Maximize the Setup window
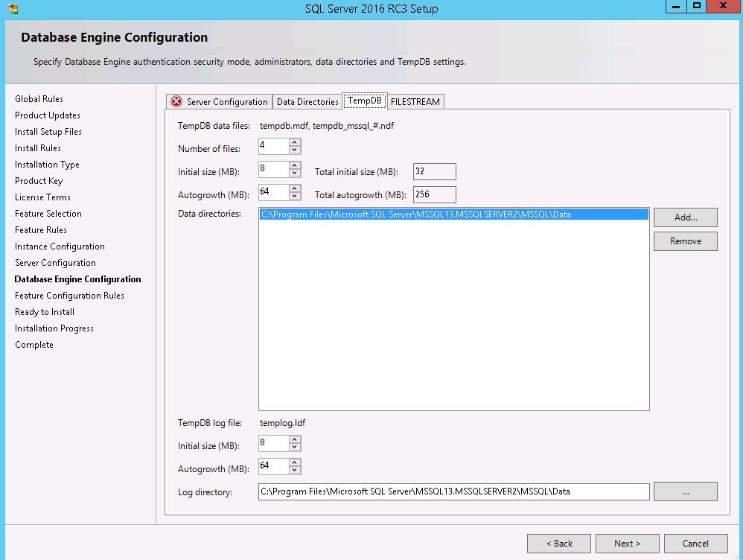This screenshot has width=743, height=560. (x=697, y=6)
